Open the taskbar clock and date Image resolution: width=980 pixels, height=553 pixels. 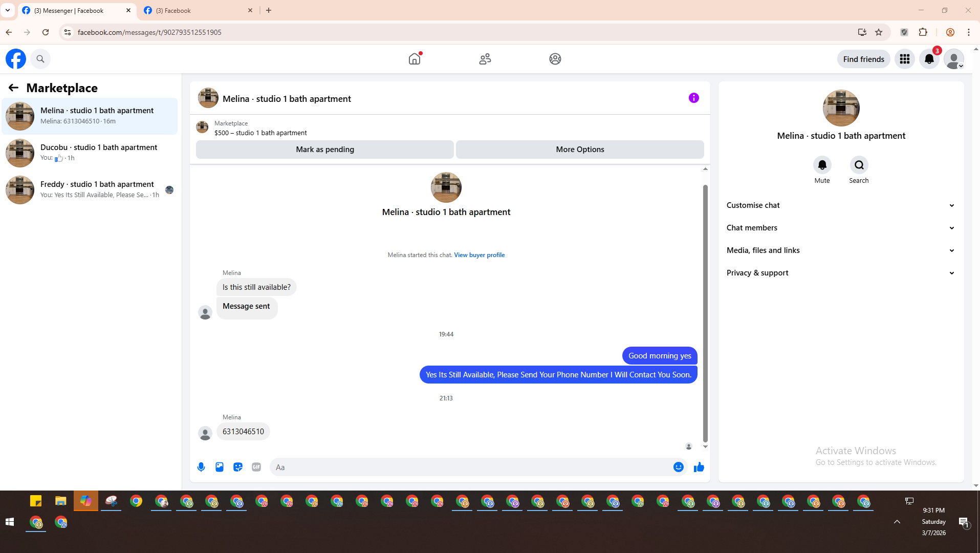(934, 522)
